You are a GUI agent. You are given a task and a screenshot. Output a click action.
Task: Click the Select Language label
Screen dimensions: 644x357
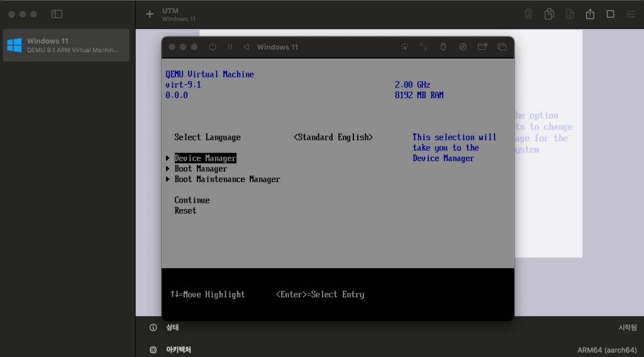click(x=208, y=137)
